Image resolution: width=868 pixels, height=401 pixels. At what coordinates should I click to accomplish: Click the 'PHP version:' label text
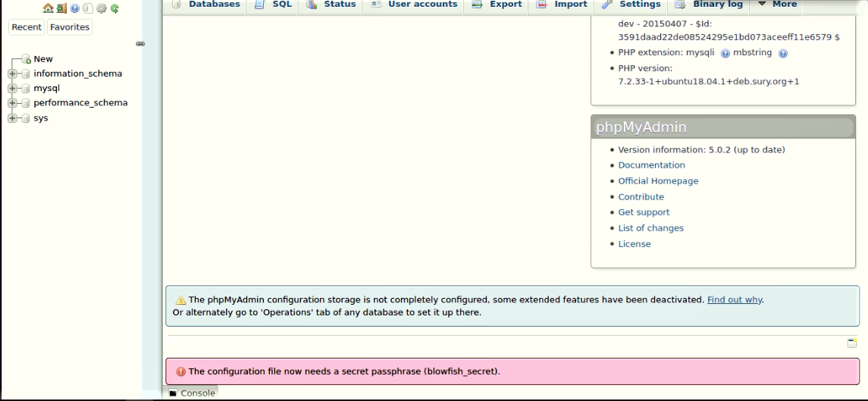pos(645,68)
